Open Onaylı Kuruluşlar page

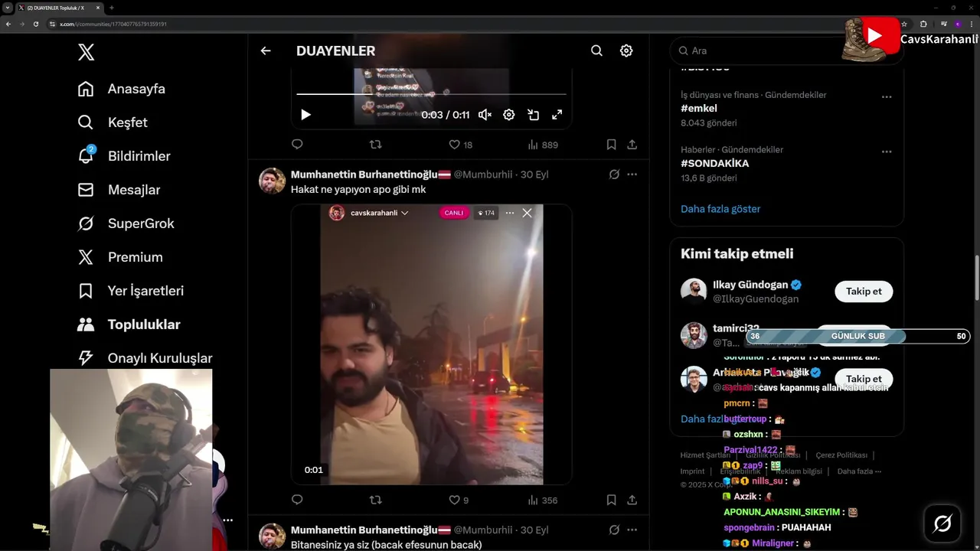[145, 358]
